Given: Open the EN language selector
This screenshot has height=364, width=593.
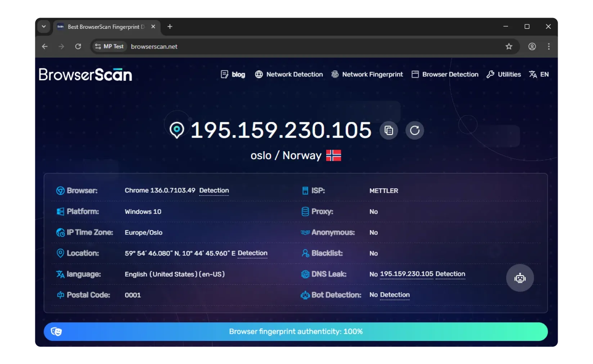Looking at the screenshot, I should (x=539, y=75).
